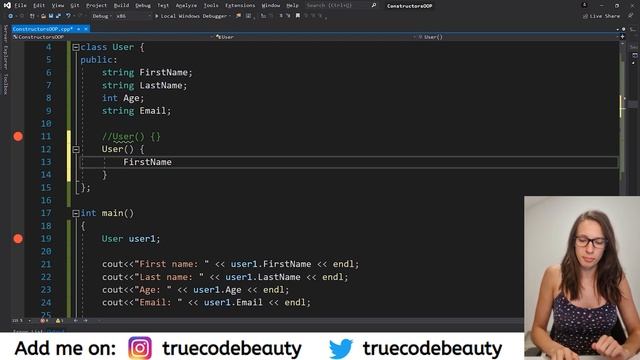Open the Edit menu

click(x=39, y=6)
